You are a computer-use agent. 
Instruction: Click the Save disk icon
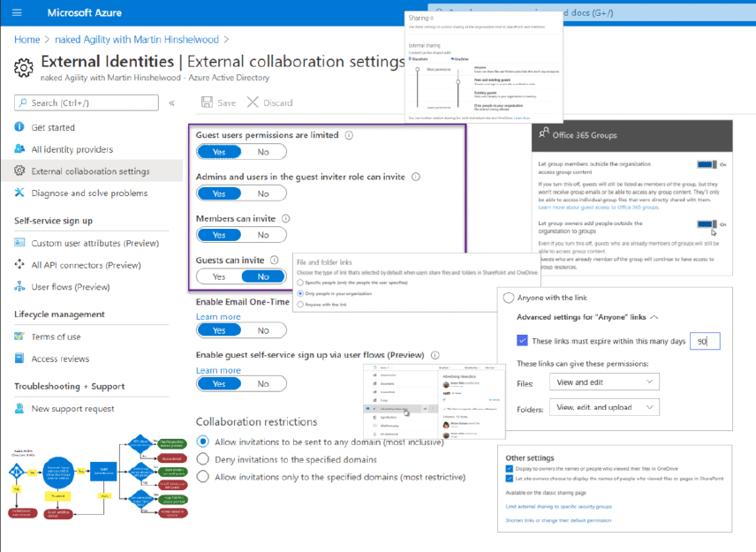(207, 102)
